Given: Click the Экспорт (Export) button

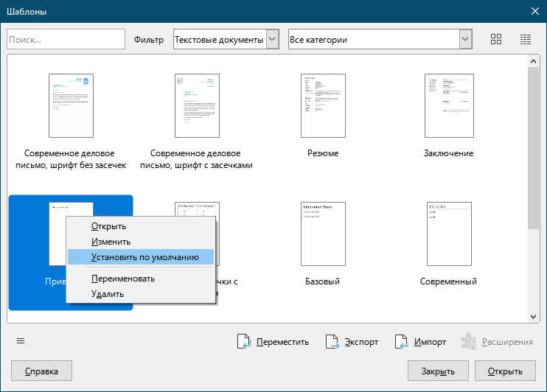Looking at the screenshot, I should pos(352,342).
